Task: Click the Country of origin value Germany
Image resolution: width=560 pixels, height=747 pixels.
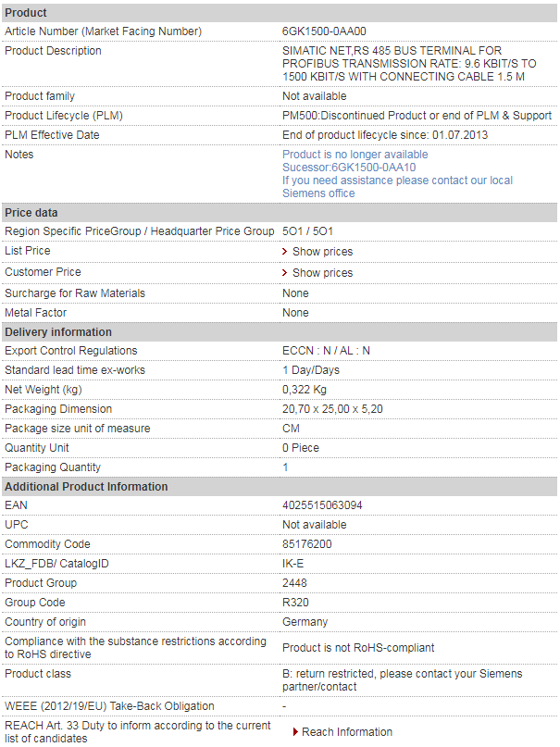Action: click(x=305, y=622)
